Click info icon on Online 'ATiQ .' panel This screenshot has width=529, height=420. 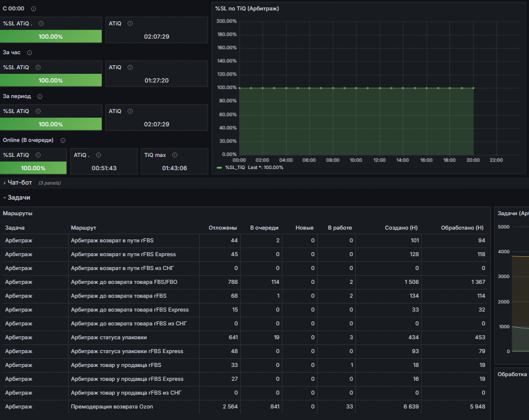coord(99,155)
